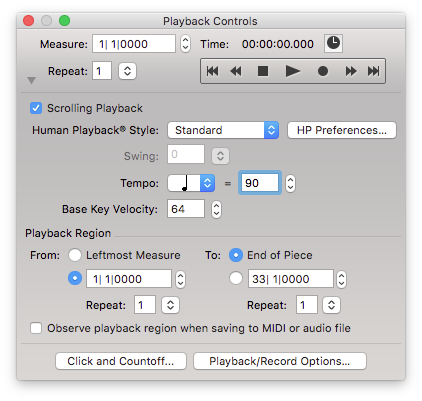
Task: Click the rewind transport icon
Action: tap(236, 71)
